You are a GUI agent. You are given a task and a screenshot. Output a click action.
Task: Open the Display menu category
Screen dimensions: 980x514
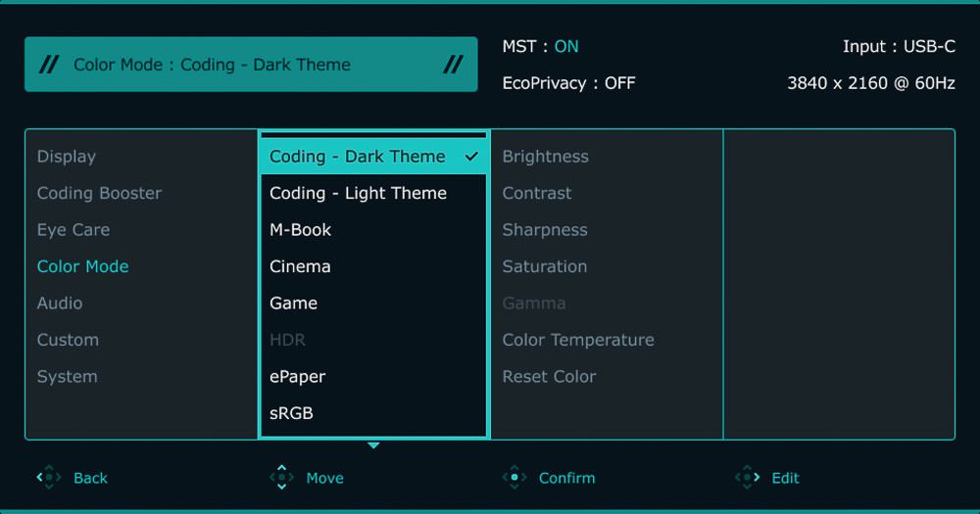click(67, 157)
